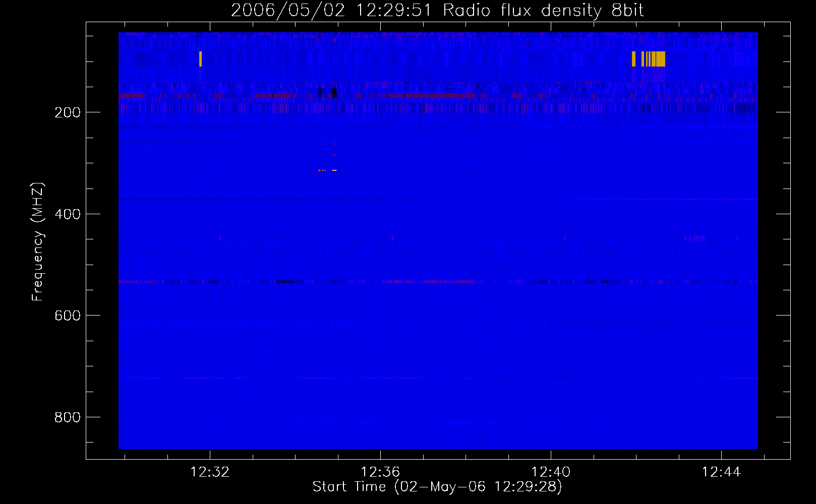
Task: Click the 600 frequency tick label
Action: pos(68,316)
